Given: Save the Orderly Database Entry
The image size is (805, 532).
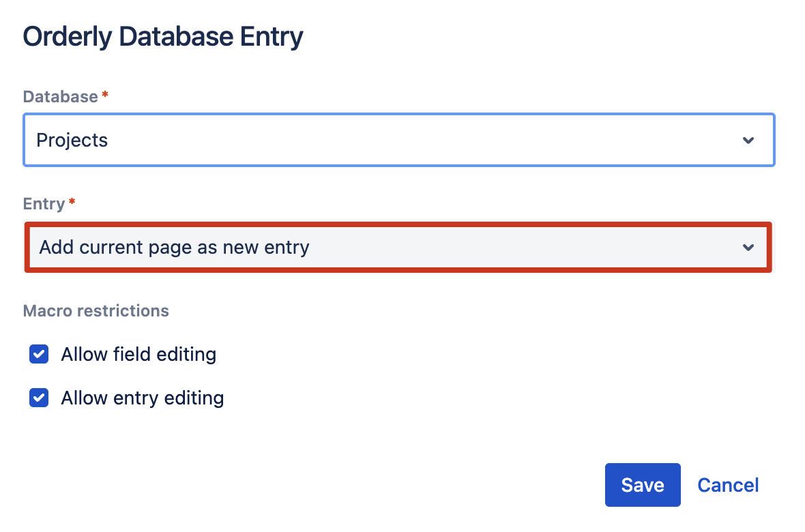Looking at the screenshot, I should [x=642, y=484].
